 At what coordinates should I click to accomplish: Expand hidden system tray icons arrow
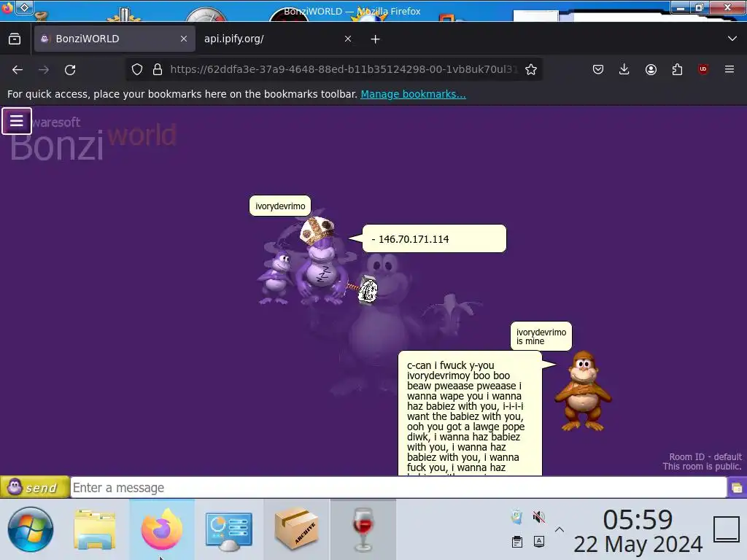click(560, 529)
